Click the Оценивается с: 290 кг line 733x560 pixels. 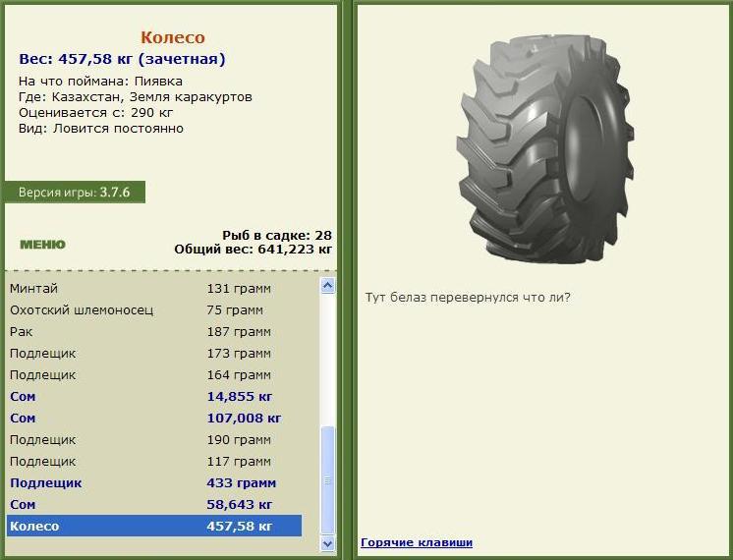pyautogui.click(x=96, y=113)
